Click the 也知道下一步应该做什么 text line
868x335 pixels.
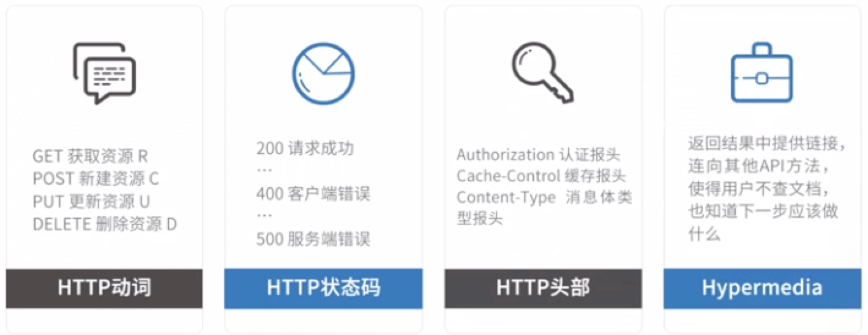[x=763, y=223]
